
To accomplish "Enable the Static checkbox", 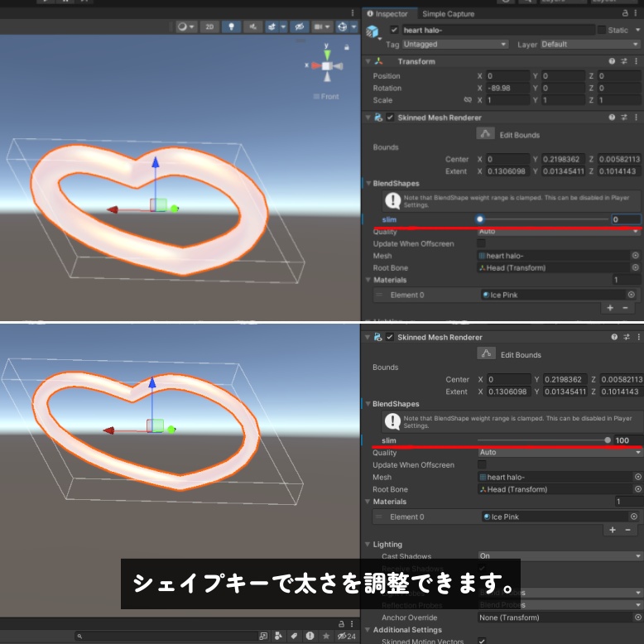I will (601, 30).
